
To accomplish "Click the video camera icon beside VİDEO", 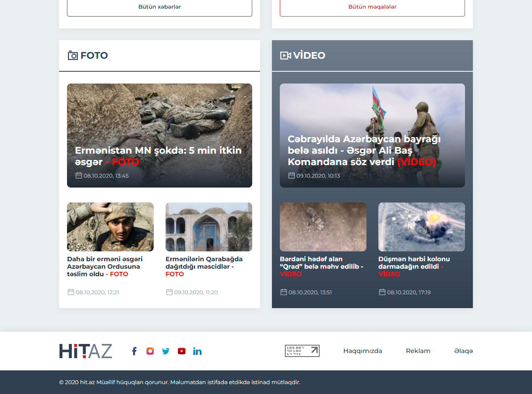I will (x=285, y=56).
